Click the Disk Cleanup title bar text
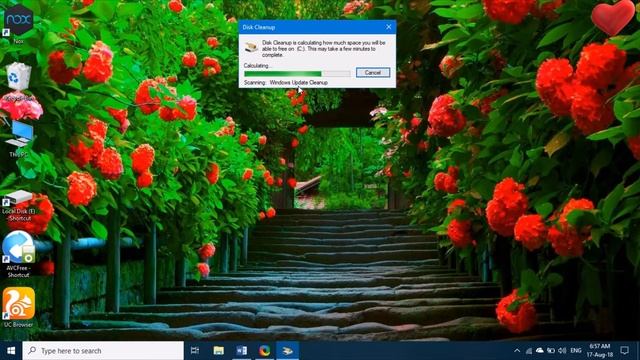 tap(258, 27)
